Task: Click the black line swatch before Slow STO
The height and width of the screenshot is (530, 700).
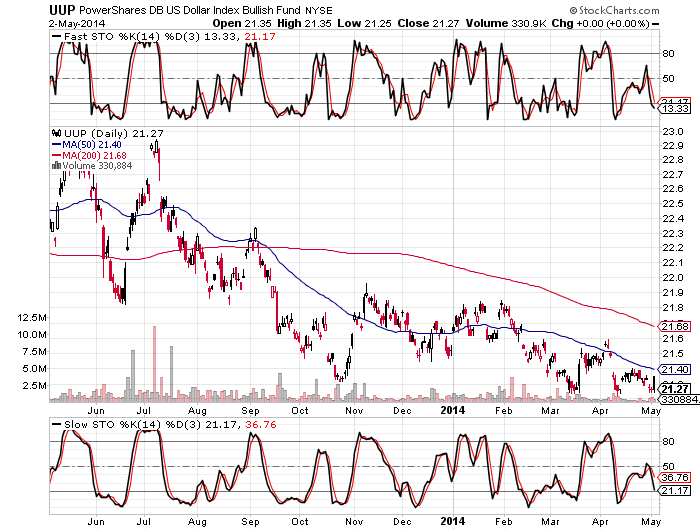Action: click(57, 424)
